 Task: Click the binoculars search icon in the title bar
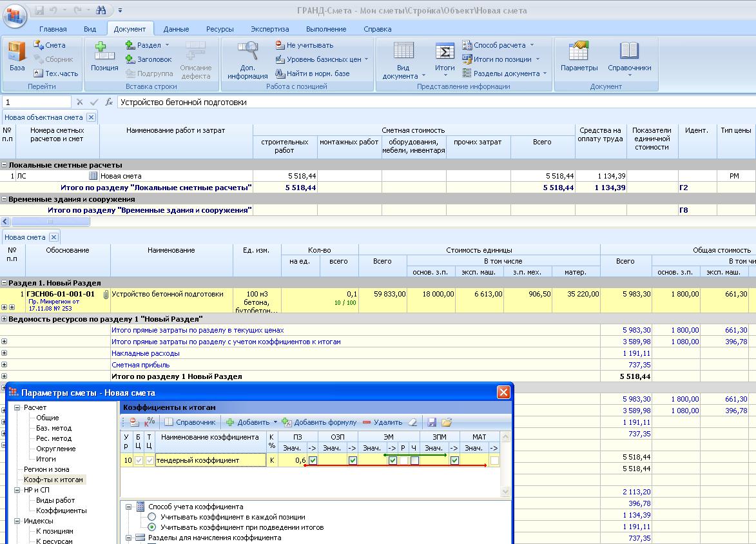pos(101,10)
